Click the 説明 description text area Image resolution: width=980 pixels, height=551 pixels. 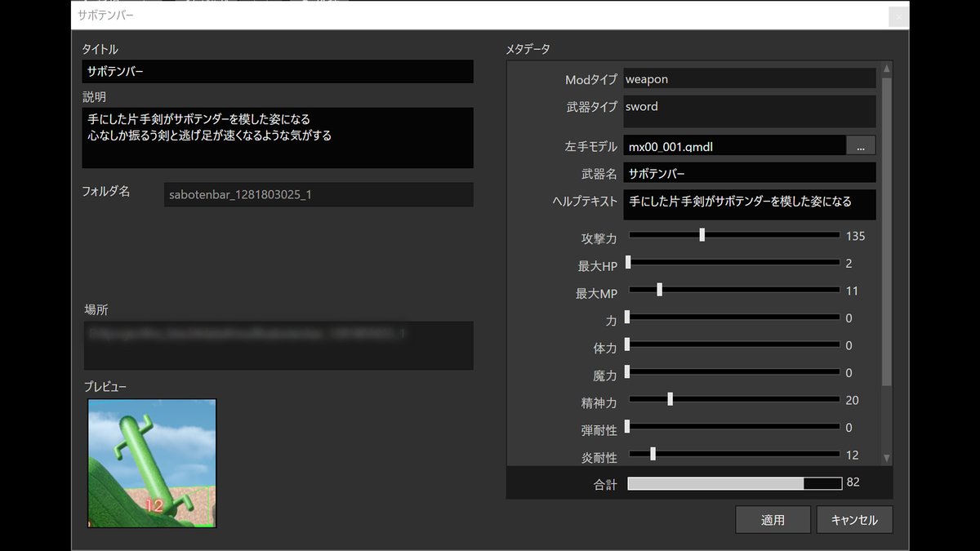(278, 137)
